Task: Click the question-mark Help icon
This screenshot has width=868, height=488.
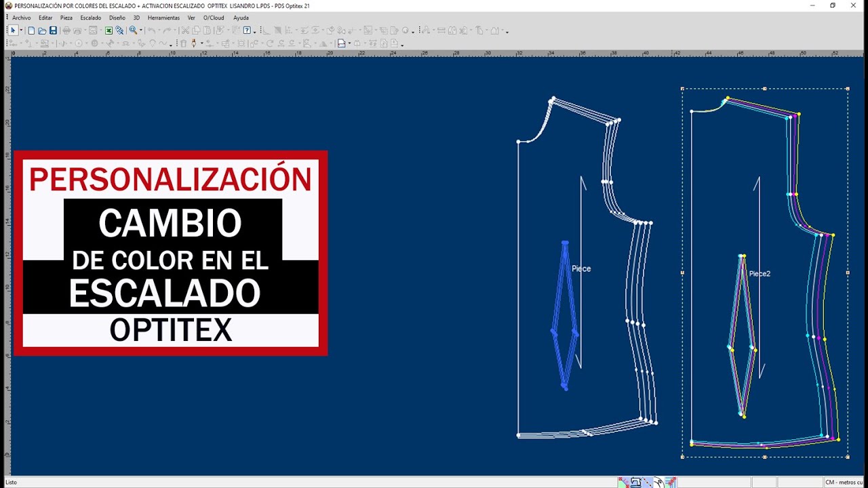Action: pyautogui.click(x=247, y=30)
